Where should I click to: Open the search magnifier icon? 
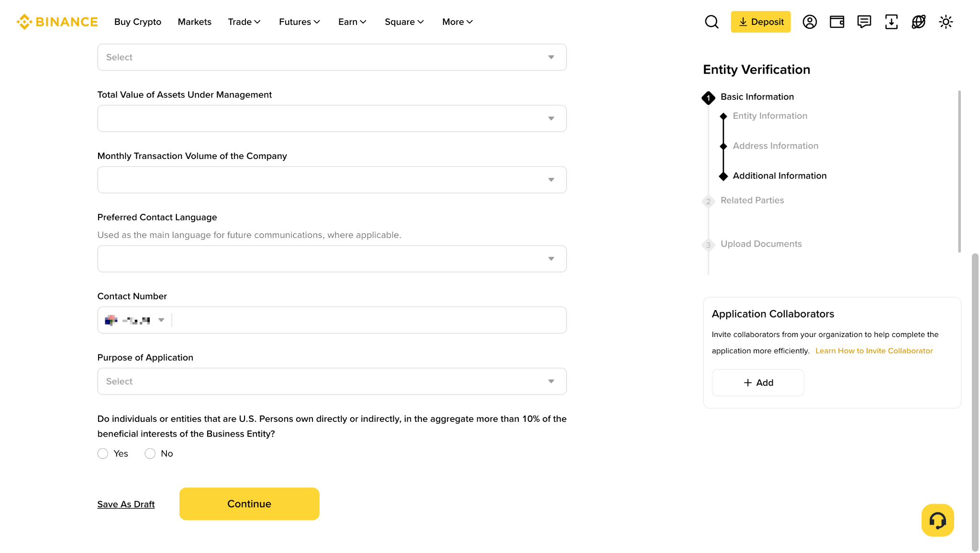click(712, 22)
